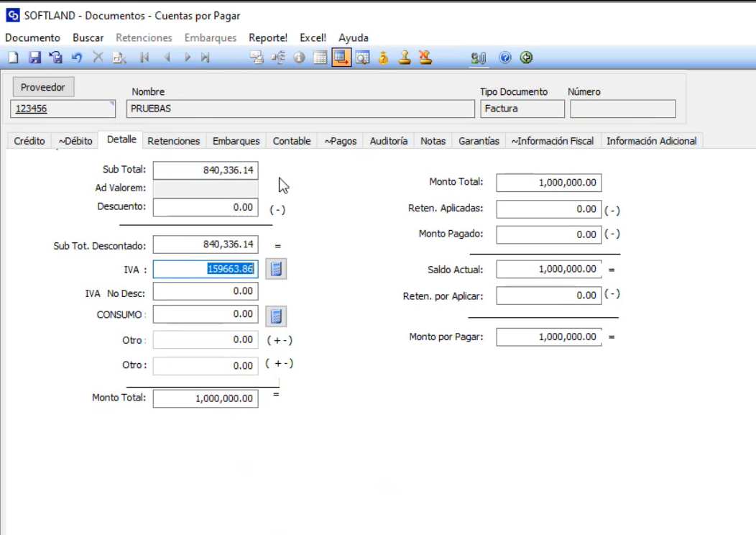
Task: Open the Reporte! menu
Action: [268, 37]
